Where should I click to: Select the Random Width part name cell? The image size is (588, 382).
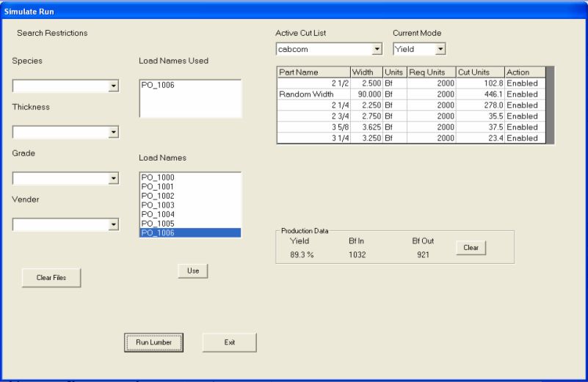pos(313,94)
